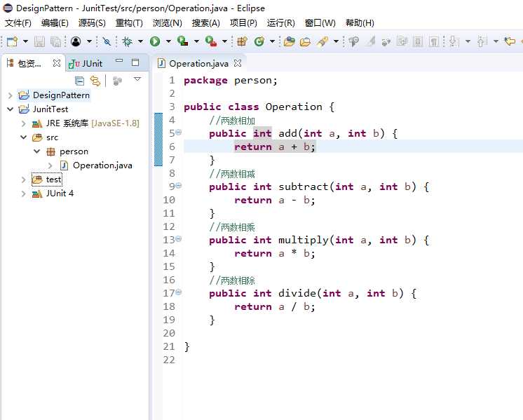Collapse the JunitTest project
This screenshot has width=523, height=420.
pos(11,109)
